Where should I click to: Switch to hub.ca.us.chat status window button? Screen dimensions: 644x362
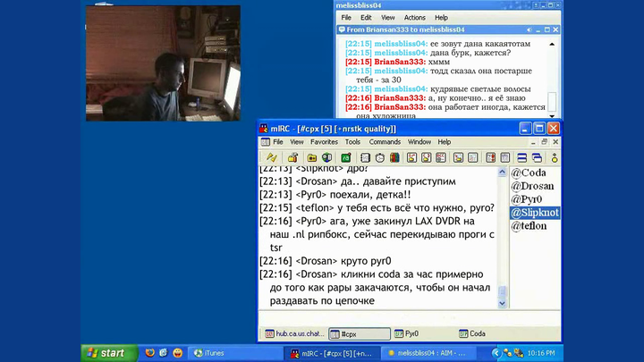[x=294, y=333]
